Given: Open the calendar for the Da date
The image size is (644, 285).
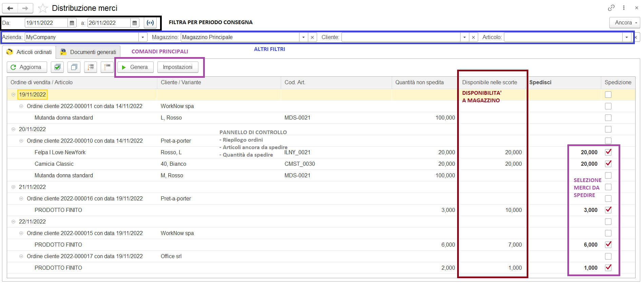Looking at the screenshot, I should click(x=72, y=23).
